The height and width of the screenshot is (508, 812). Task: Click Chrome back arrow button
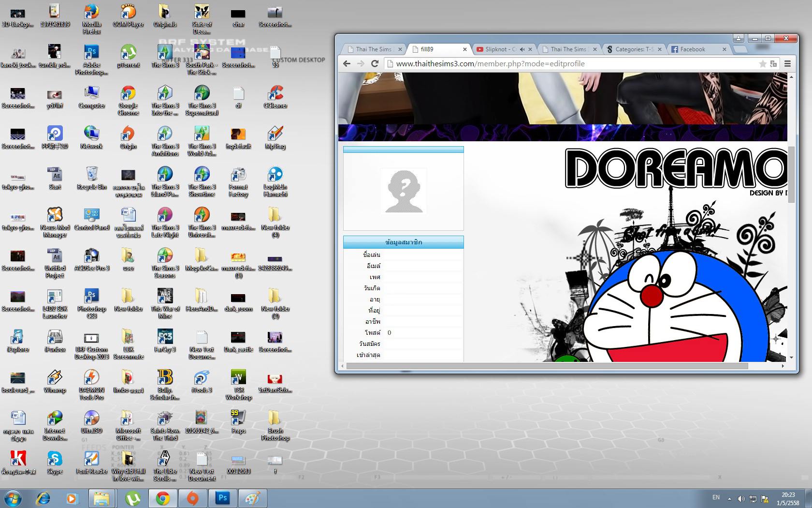click(347, 63)
